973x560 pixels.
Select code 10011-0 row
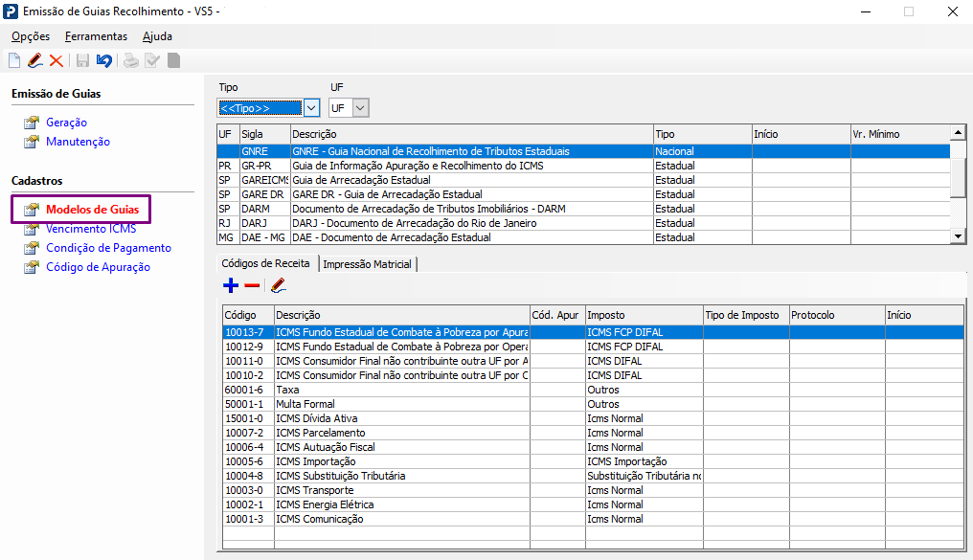point(593,361)
